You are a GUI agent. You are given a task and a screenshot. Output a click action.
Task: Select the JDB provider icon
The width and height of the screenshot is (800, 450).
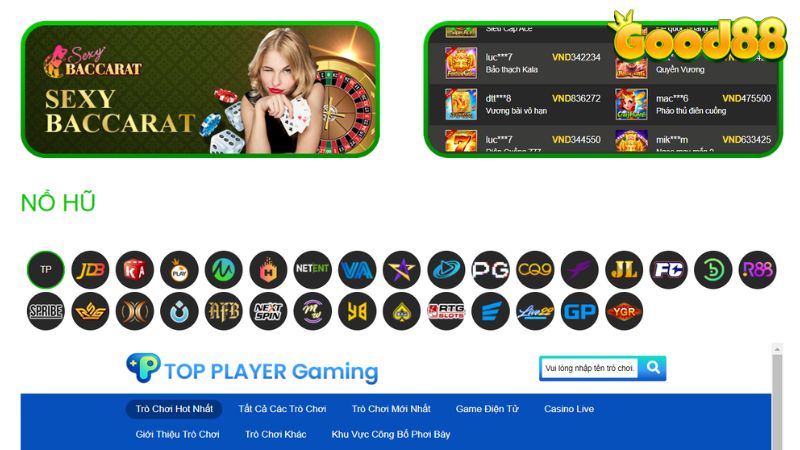90,270
